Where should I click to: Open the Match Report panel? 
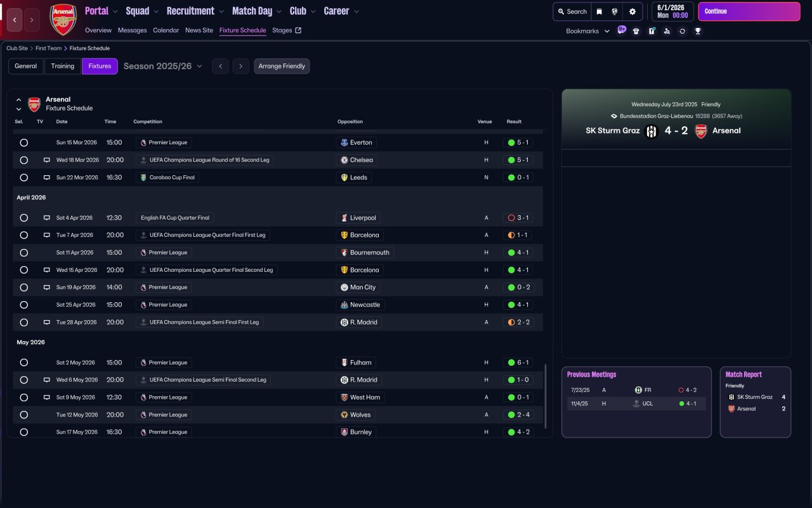tap(756, 402)
